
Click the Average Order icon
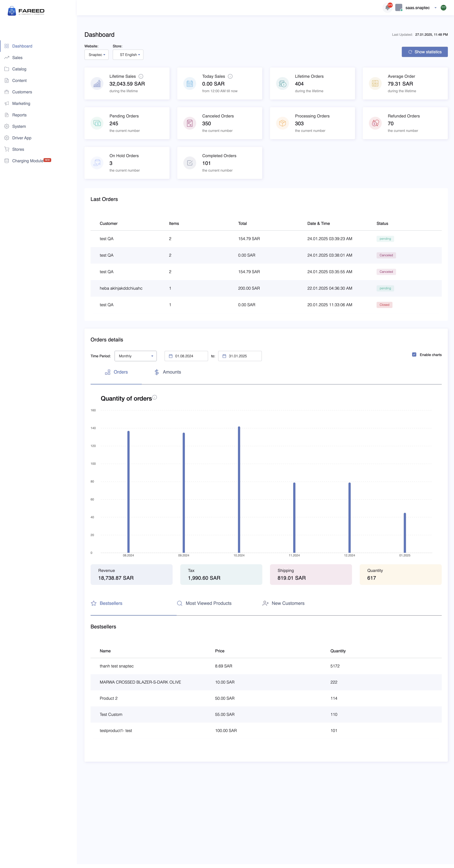tap(375, 84)
